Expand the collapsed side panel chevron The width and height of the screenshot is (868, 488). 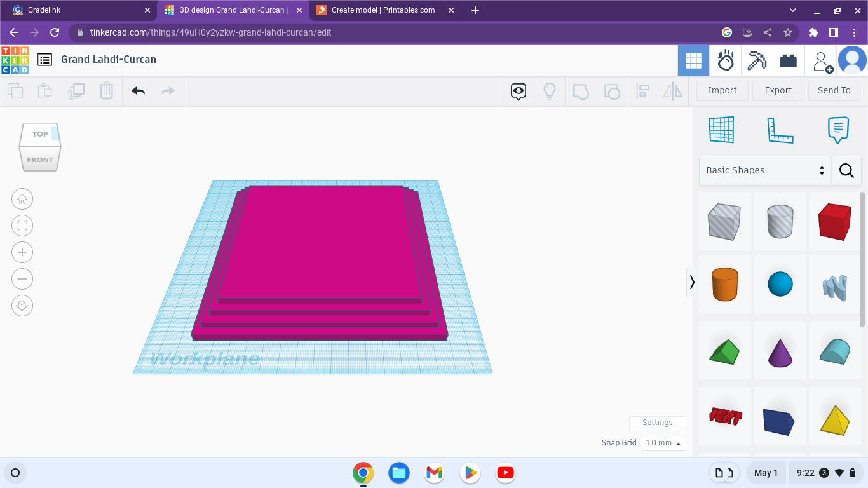coord(692,282)
